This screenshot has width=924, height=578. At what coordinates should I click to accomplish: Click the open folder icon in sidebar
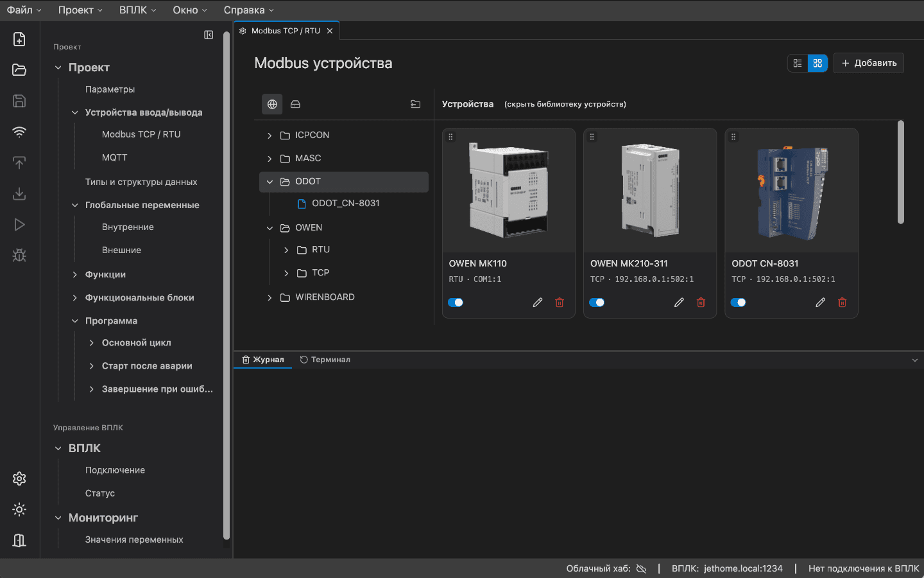[x=19, y=70]
